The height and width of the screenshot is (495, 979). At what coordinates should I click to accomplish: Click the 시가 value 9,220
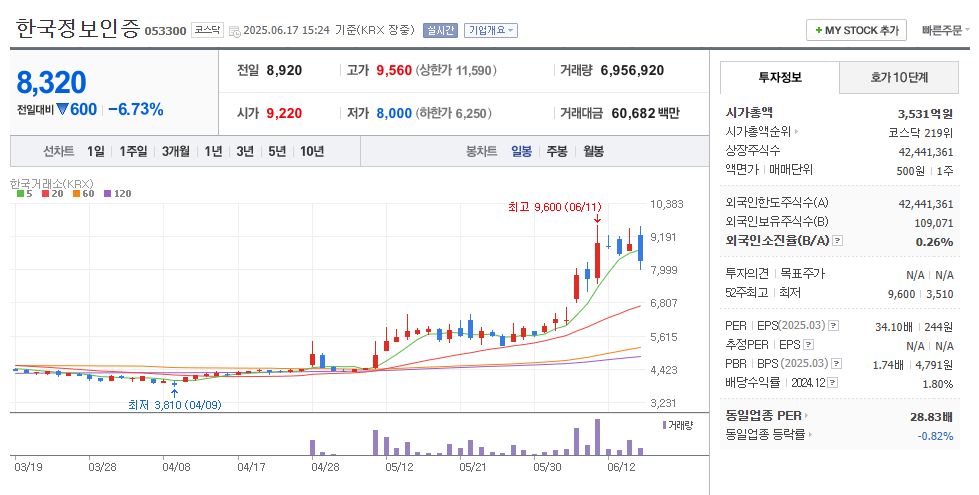click(284, 114)
